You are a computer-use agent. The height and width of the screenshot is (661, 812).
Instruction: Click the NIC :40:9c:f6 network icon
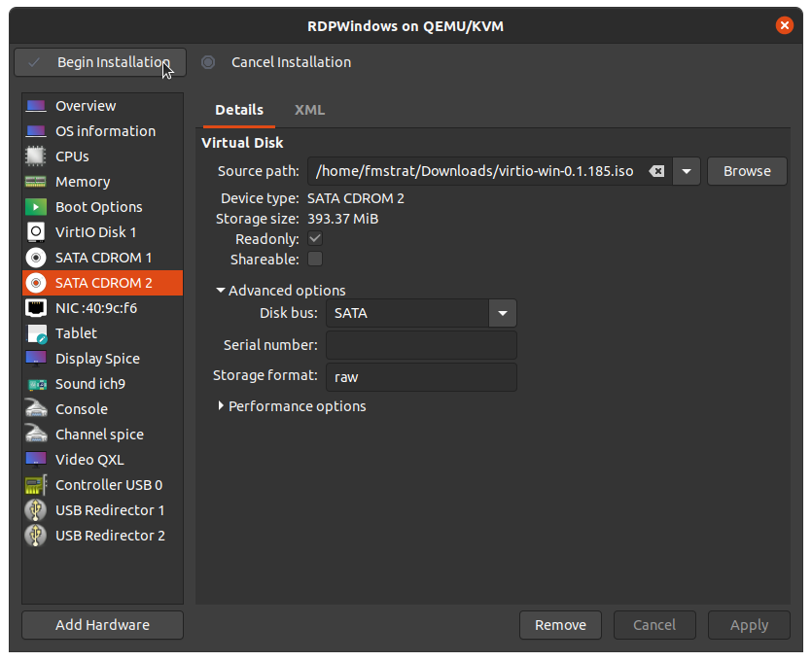[x=36, y=308]
